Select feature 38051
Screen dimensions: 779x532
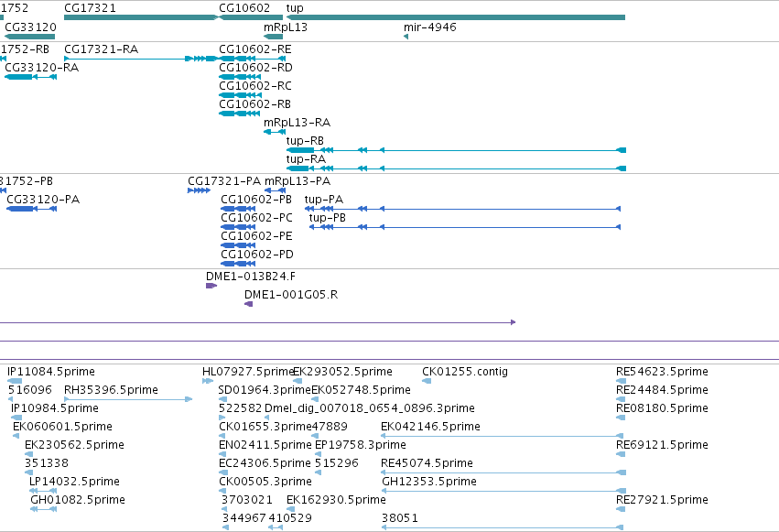(503, 528)
